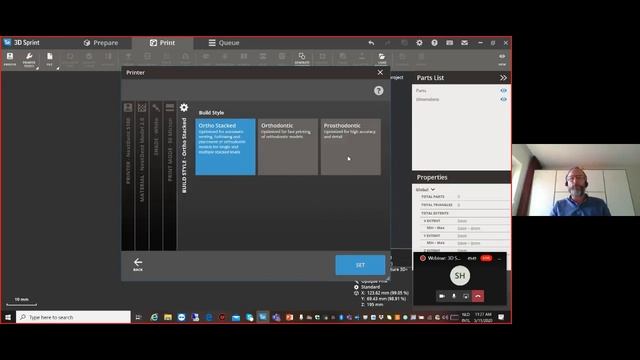Click the Set button

[x=360, y=265]
